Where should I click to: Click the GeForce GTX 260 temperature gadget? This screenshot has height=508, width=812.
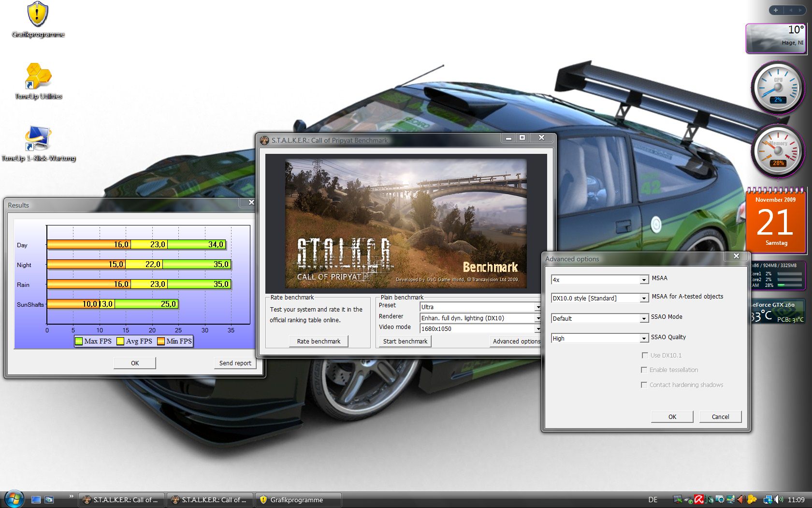coord(777,311)
